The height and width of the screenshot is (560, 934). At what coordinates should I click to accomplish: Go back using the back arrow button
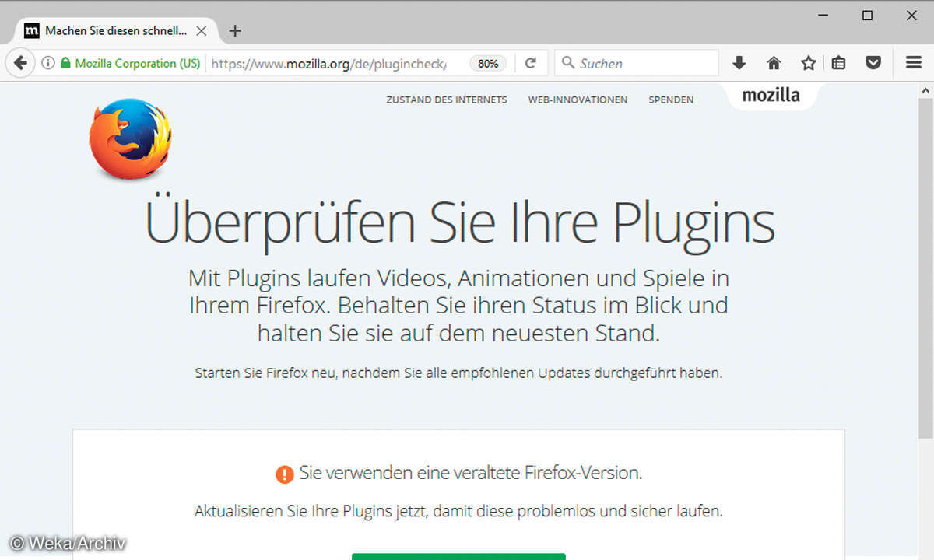coord(21,63)
